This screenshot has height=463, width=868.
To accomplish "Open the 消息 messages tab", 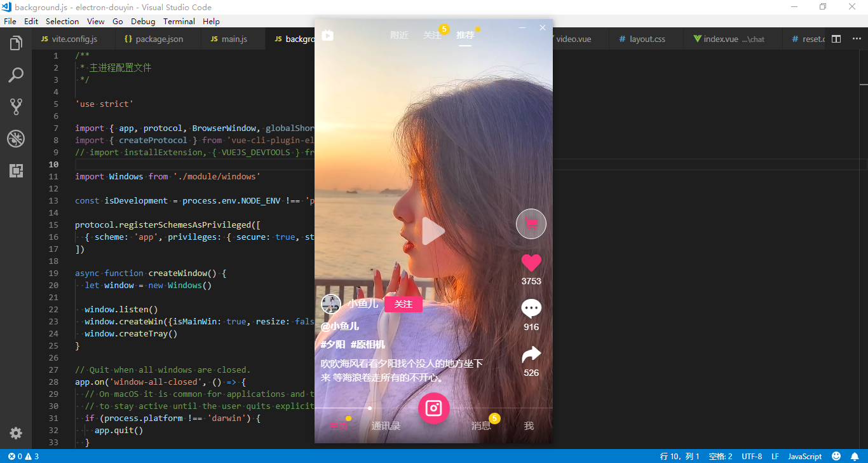I will tap(481, 425).
